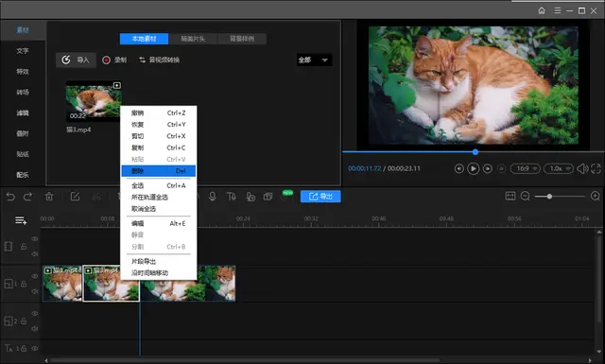Open 转场 in the left sidebar

tap(23, 93)
